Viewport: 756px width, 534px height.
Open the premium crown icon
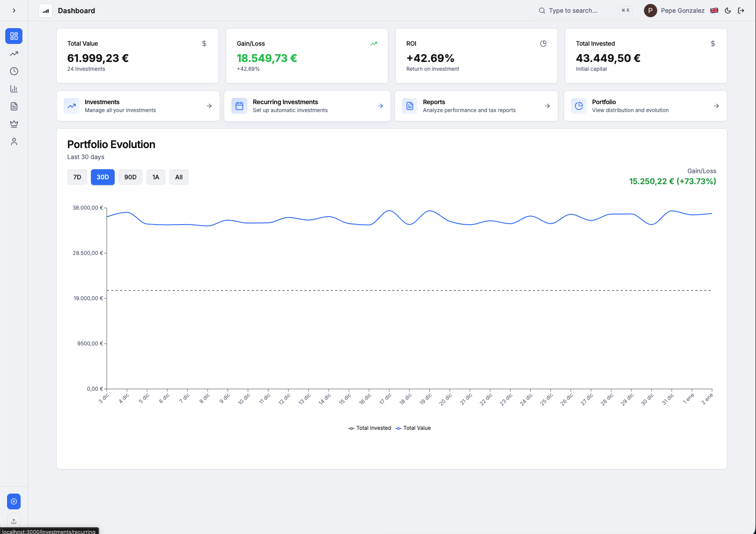coord(14,124)
